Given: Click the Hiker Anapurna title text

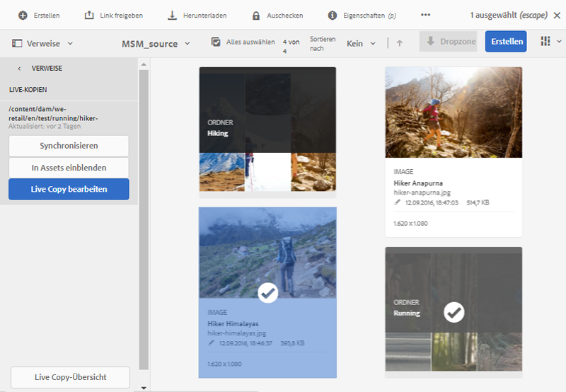Looking at the screenshot, I should (418, 183).
